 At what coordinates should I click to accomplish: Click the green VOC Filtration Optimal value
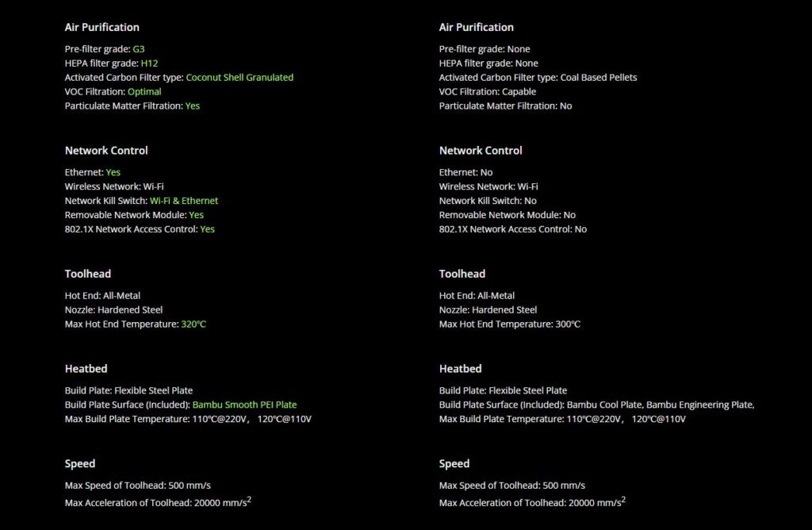point(144,92)
